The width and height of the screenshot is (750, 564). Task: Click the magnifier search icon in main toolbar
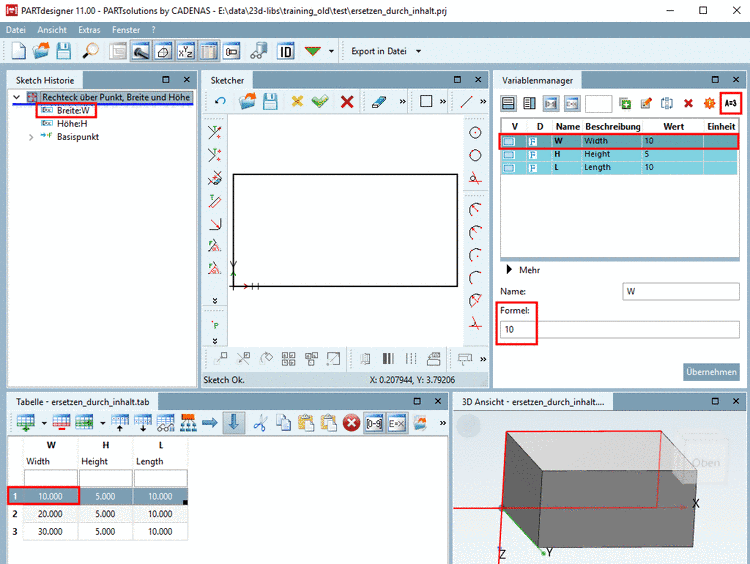click(x=90, y=51)
